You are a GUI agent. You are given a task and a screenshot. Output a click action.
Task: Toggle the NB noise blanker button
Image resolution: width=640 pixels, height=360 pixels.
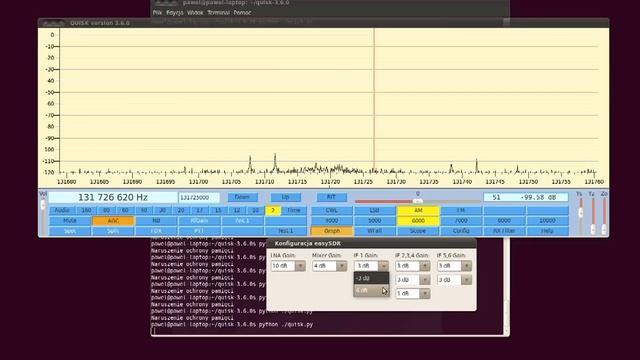[156, 221]
